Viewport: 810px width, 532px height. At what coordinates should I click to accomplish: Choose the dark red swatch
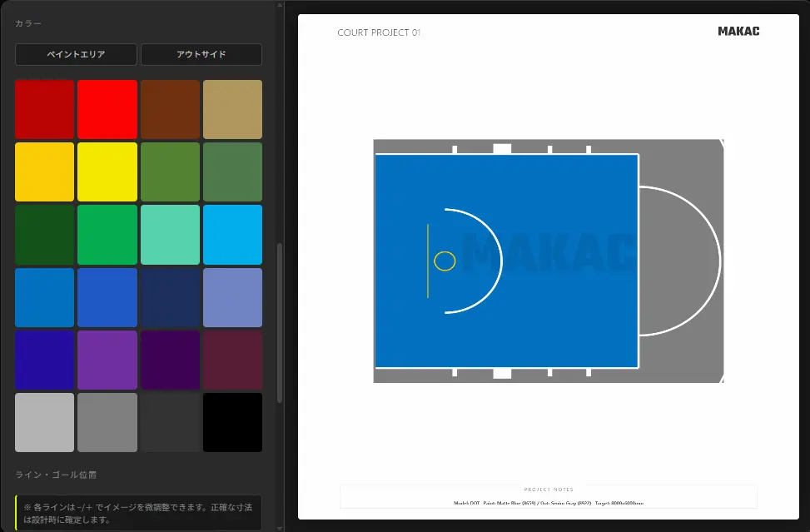click(44, 110)
